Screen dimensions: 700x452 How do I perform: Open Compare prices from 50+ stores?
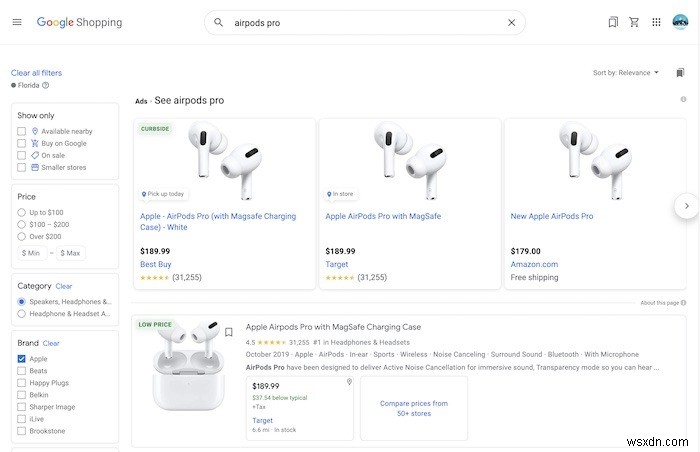tap(414, 408)
